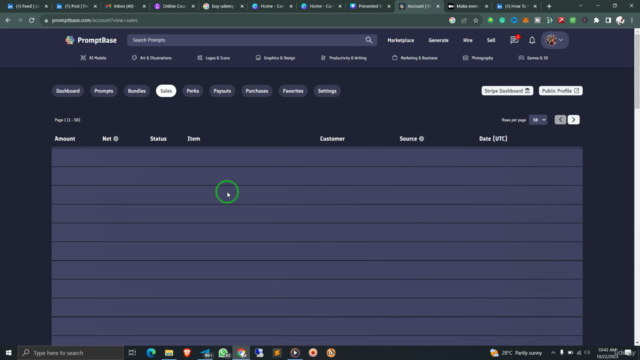Image resolution: width=640 pixels, height=360 pixels.
Task: Open the browser side panel icon
Action: (x=608, y=20)
